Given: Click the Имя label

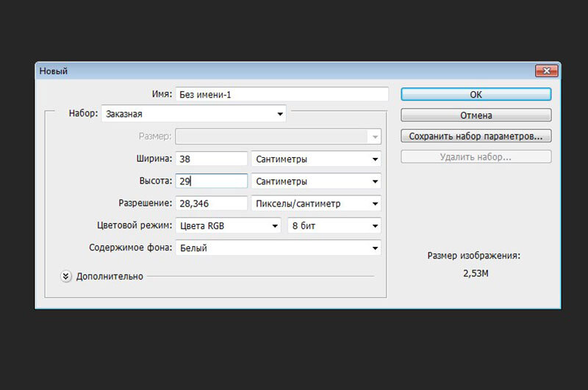Looking at the screenshot, I should [162, 94].
